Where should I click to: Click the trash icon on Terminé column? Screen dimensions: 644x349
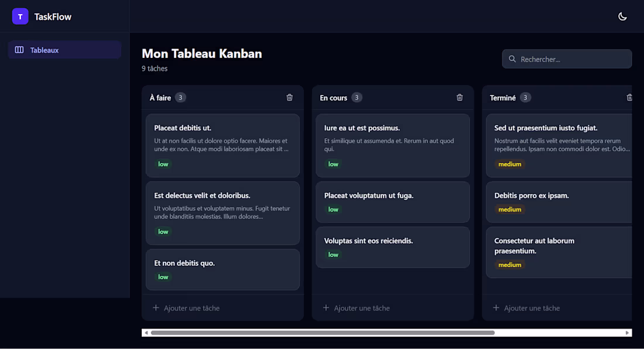point(629,97)
